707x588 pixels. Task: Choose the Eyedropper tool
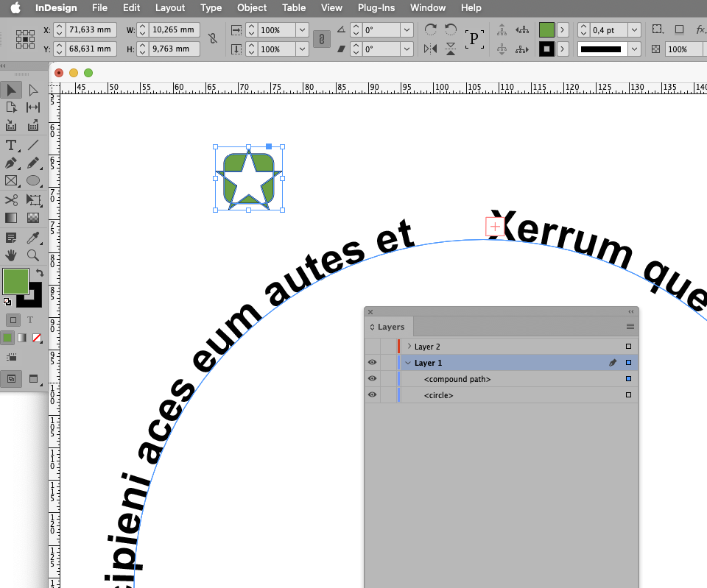point(33,237)
